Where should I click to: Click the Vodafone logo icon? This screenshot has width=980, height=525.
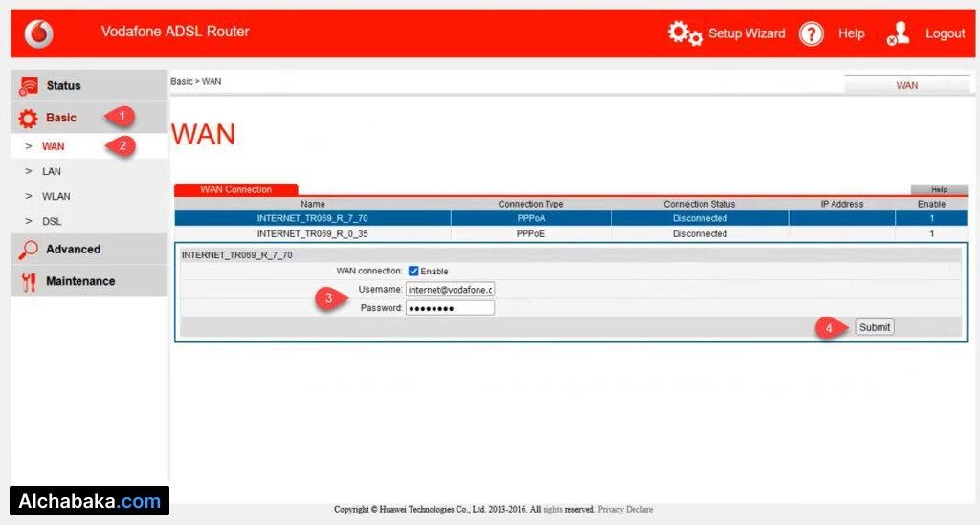click(39, 33)
